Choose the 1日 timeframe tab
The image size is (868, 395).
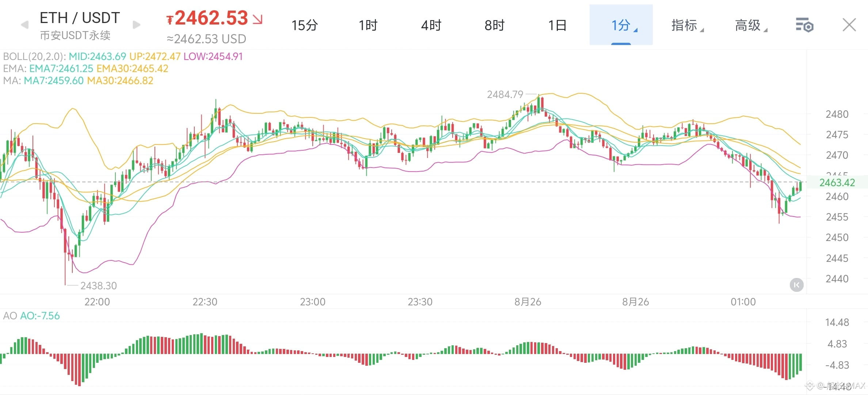(557, 25)
